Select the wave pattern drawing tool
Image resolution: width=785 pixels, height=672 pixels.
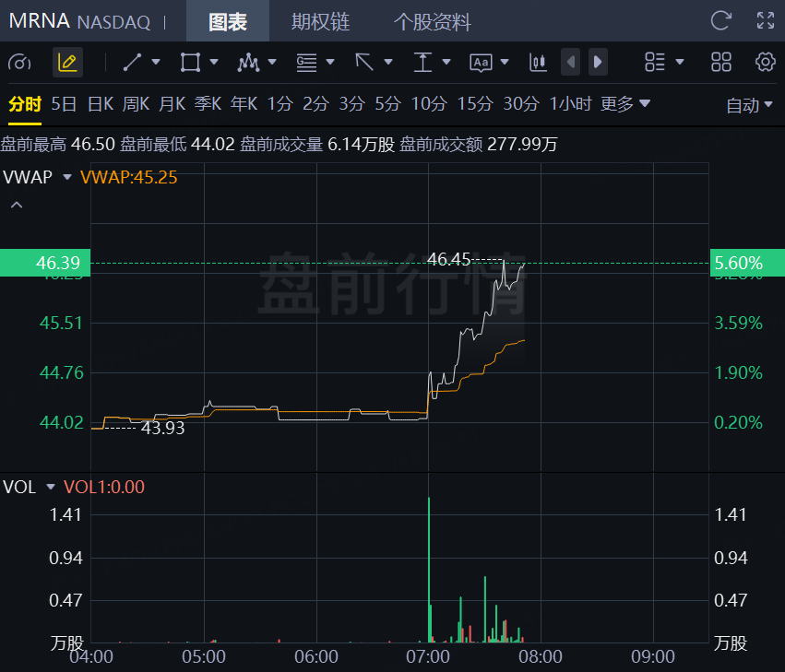248,63
